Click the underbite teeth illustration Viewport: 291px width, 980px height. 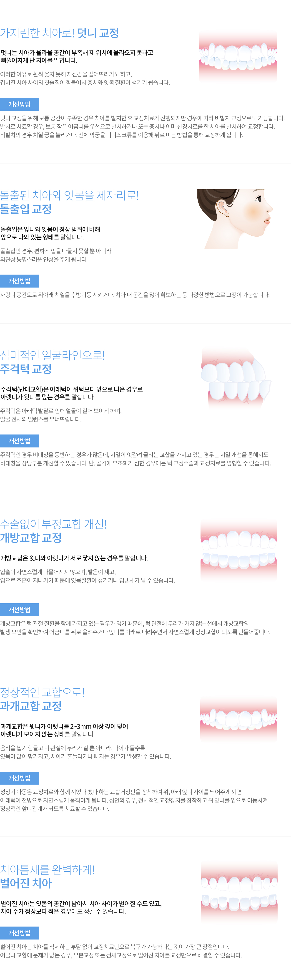tap(236, 378)
